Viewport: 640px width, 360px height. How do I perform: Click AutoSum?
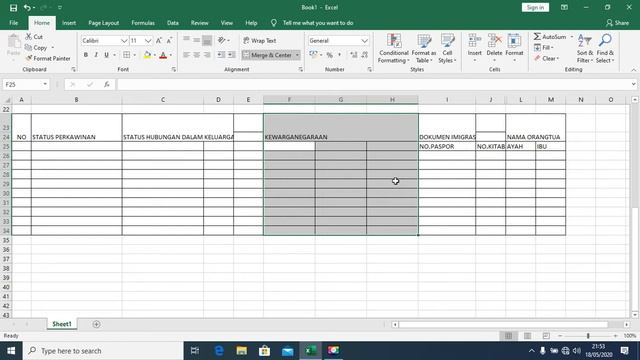point(550,37)
